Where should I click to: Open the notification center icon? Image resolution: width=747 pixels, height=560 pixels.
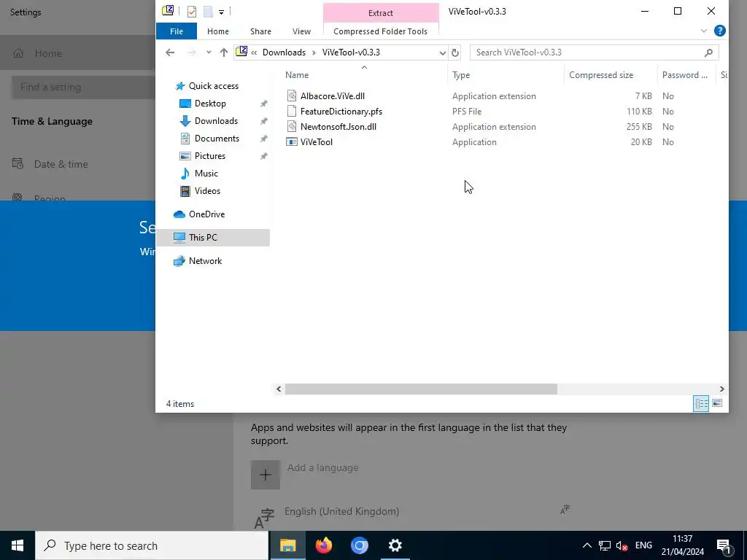pos(724,545)
